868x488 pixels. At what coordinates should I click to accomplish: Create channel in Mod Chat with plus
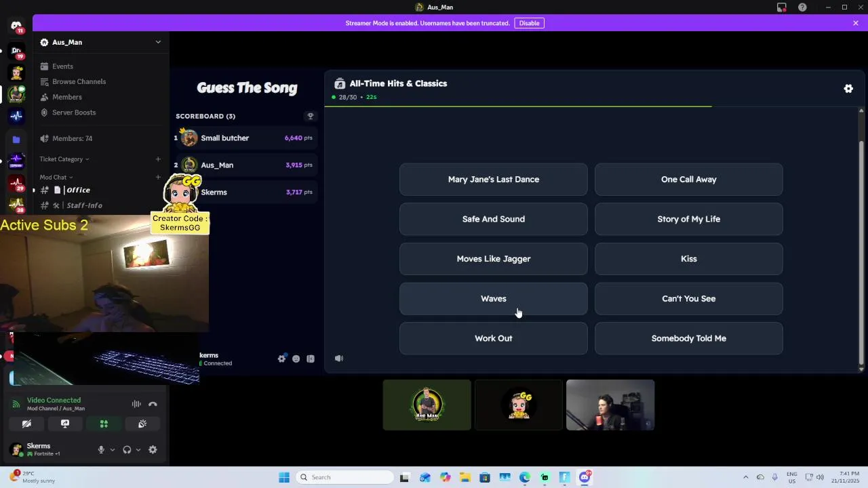coord(158,178)
